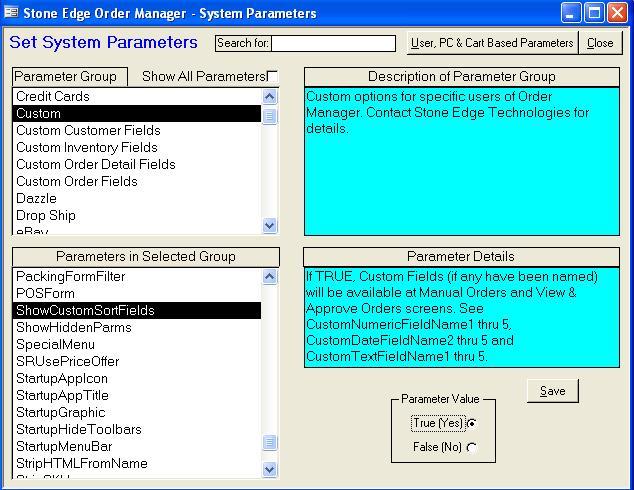Select ShowHiddenParms parameter
This screenshot has width=634, height=490.
click(x=137, y=327)
